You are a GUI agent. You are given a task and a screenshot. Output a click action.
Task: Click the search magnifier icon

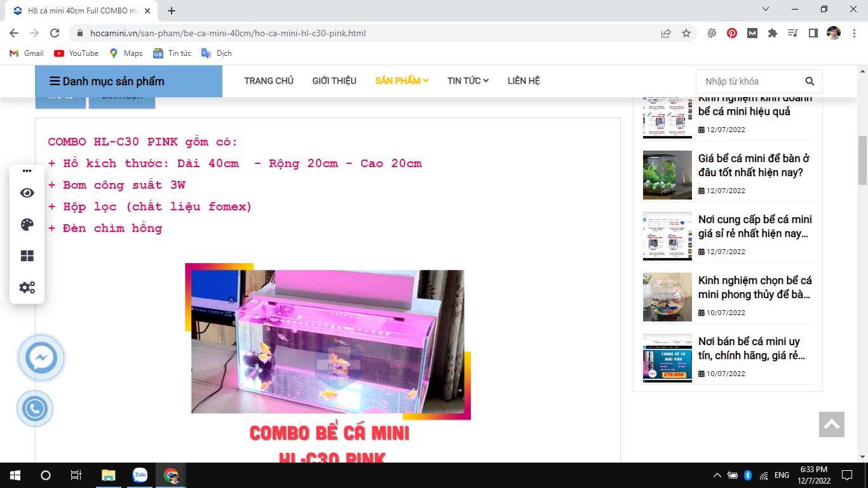[810, 81]
